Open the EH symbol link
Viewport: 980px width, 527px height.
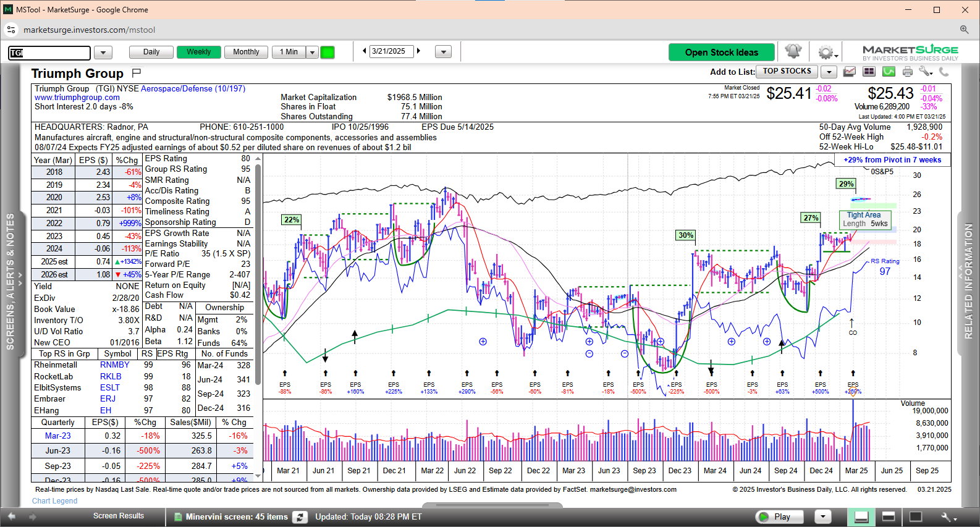pos(106,410)
